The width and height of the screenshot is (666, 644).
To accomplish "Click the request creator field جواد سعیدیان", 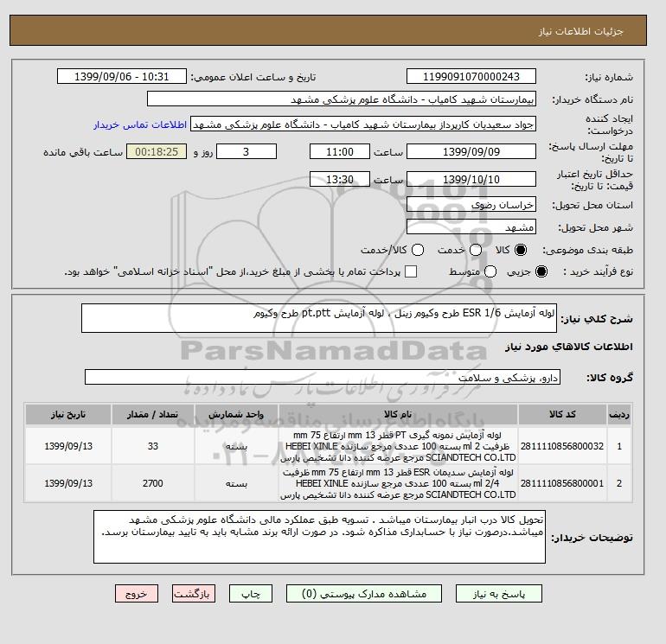I will point(363,124).
